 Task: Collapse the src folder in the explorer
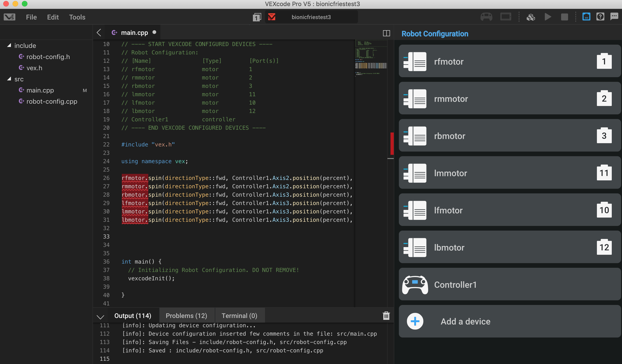(9, 79)
